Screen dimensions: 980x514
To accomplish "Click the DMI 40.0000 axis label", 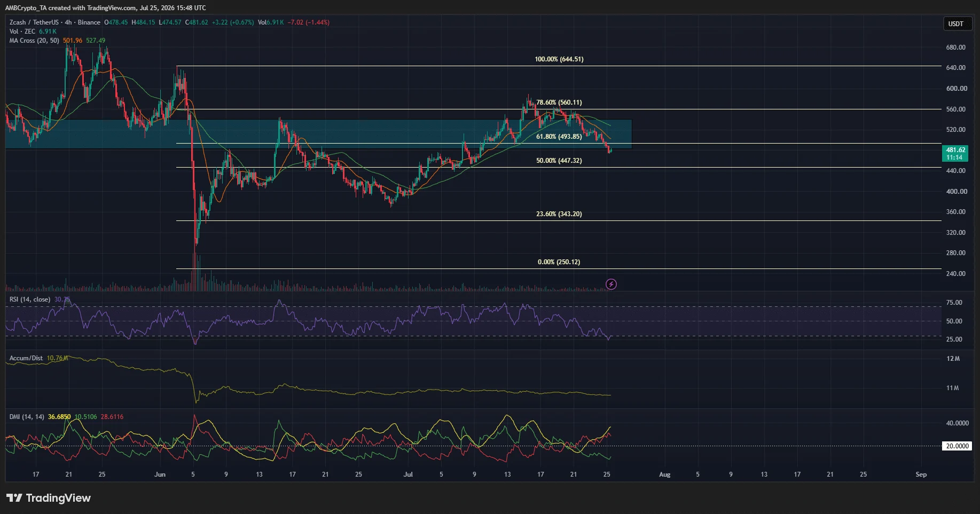I will coord(957,423).
